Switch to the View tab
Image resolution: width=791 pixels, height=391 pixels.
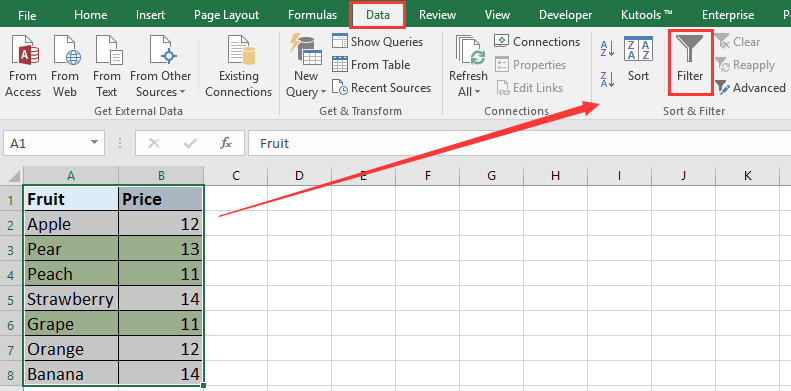(x=497, y=15)
